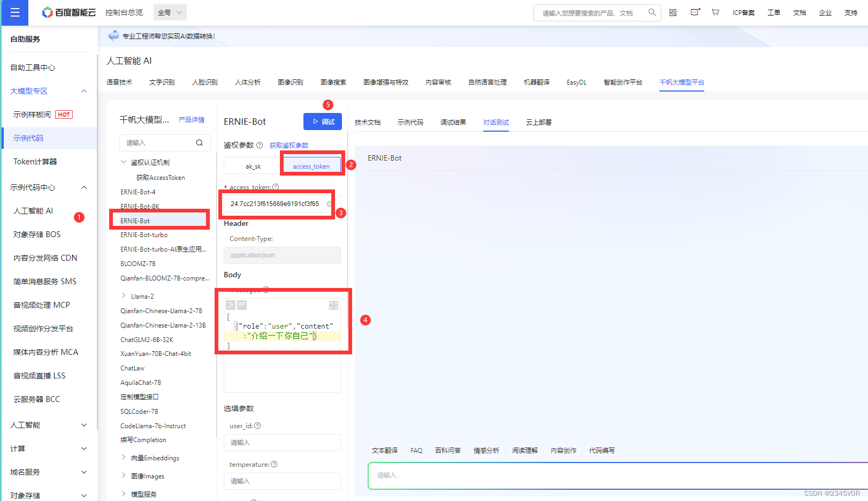Open the 文字识别 category tab

(x=162, y=82)
